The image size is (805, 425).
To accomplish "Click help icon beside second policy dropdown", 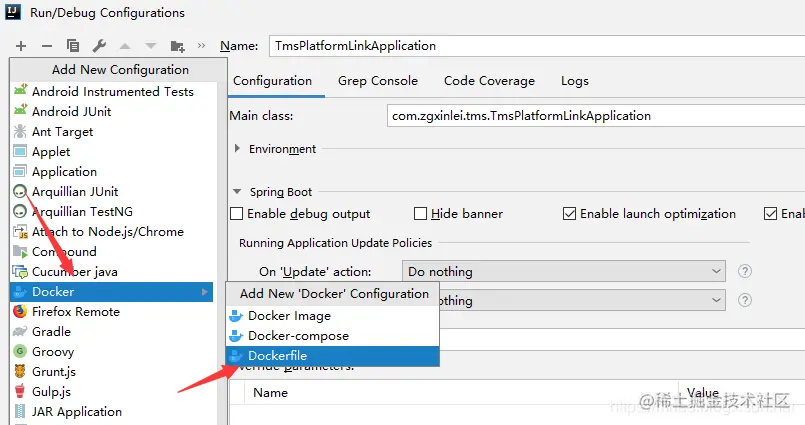I will point(744,300).
